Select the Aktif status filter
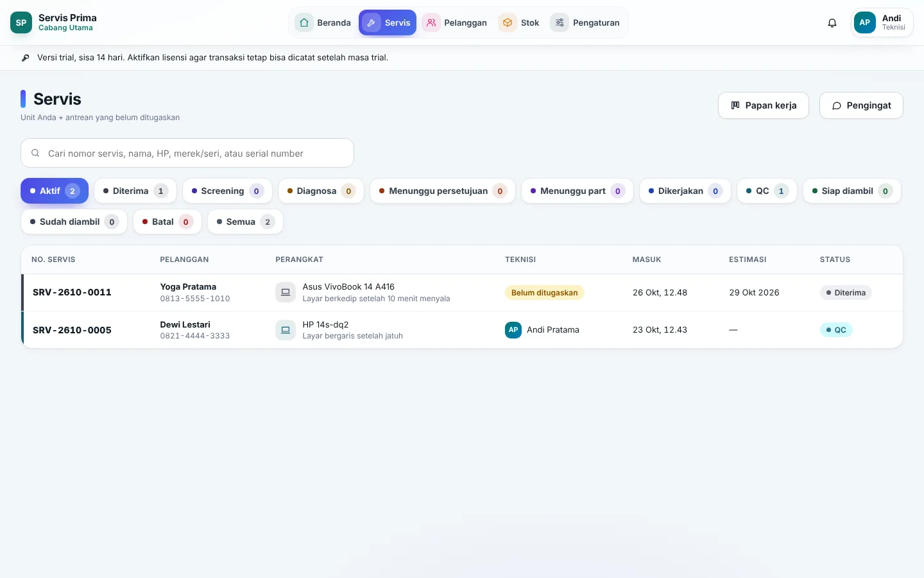This screenshot has width=924, height=578. point(55,191)
